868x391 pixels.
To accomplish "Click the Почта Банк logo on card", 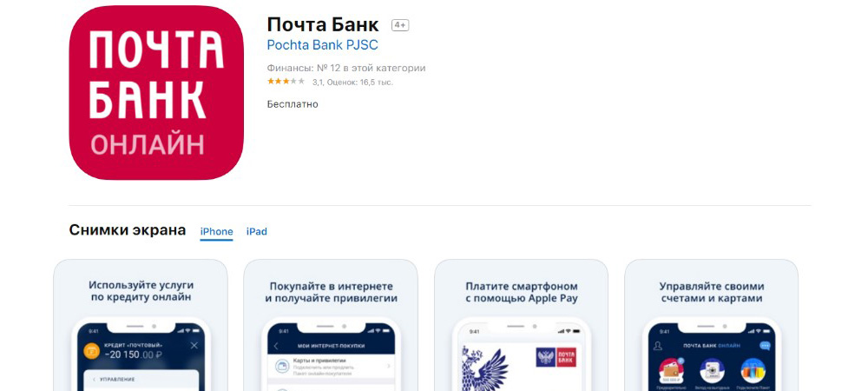I will (x=556, y=357).
